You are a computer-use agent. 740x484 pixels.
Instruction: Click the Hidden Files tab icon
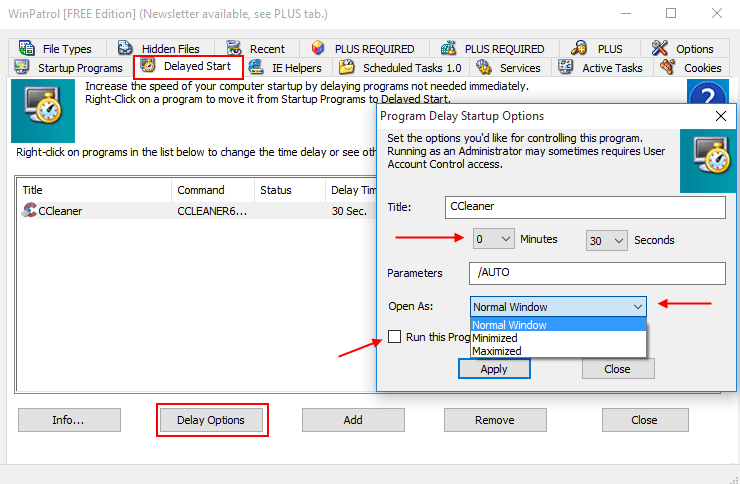tap(125, 48)
